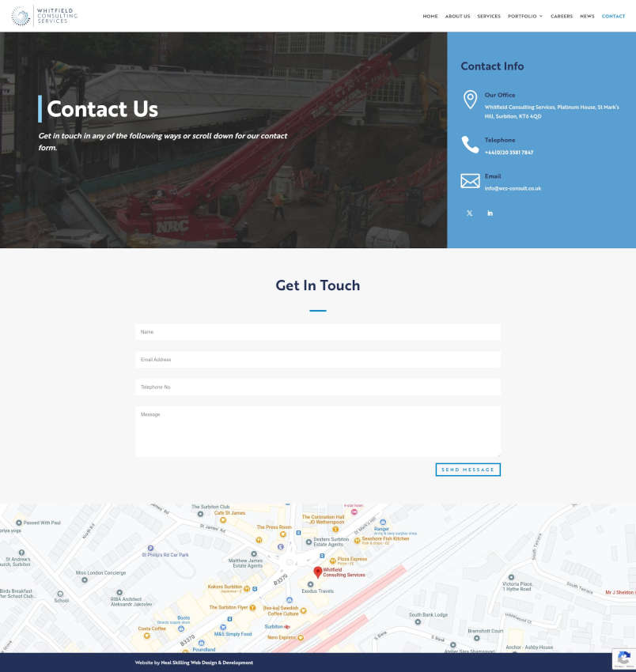
Task: Click the Contact Info heading
Action: coord(492,66)
